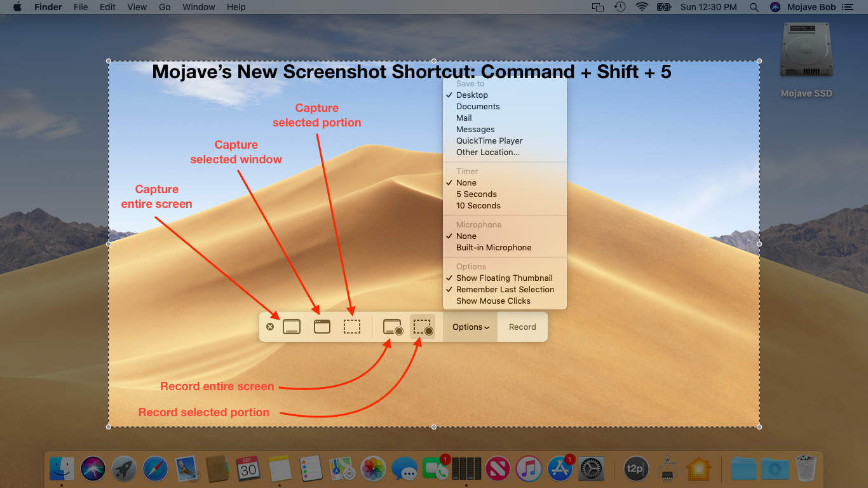Screen dimensions: 868x488
Task: Click the Record button
Action: coord(522,327)
